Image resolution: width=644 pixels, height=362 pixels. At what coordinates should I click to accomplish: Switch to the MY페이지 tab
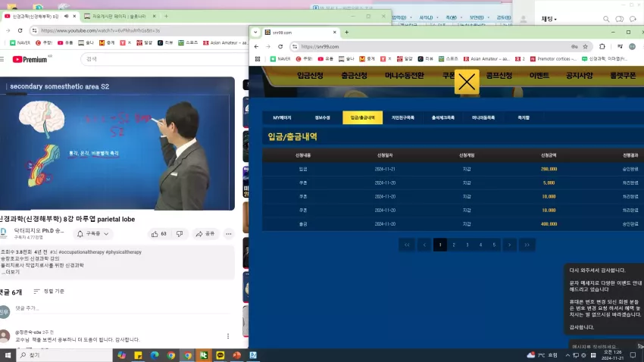click(282, 118)
